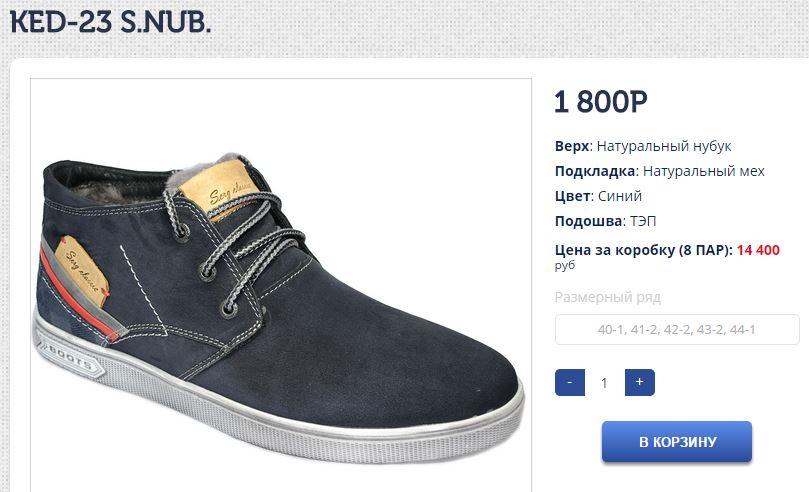This screenshot has width=809, height=492.
Task: Click the Цена за коробку (8 ПАР) label
Action: [x=643, y=250]
